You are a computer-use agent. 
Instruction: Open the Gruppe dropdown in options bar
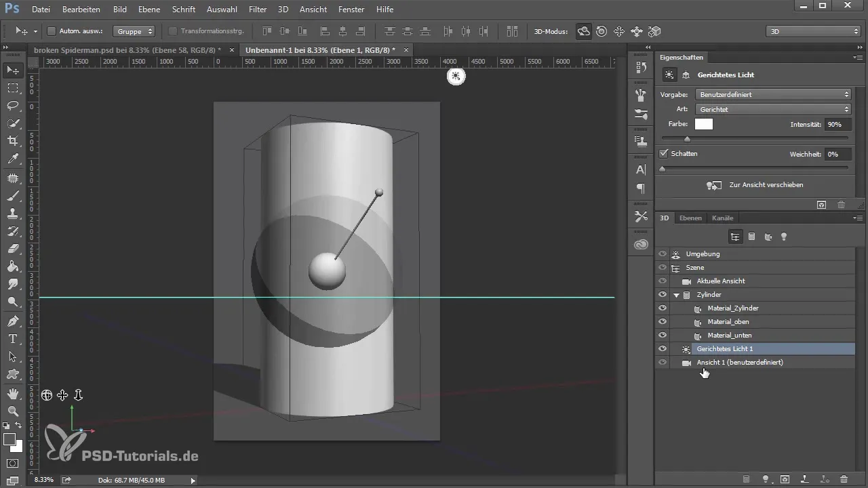134,31
